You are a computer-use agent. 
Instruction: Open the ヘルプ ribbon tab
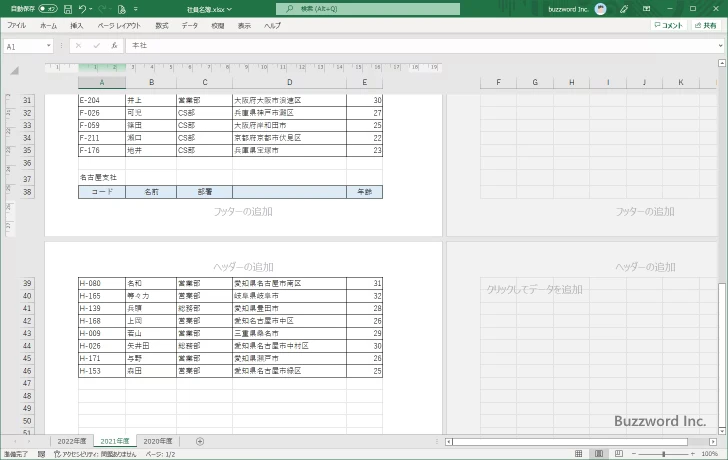[273, 26]
